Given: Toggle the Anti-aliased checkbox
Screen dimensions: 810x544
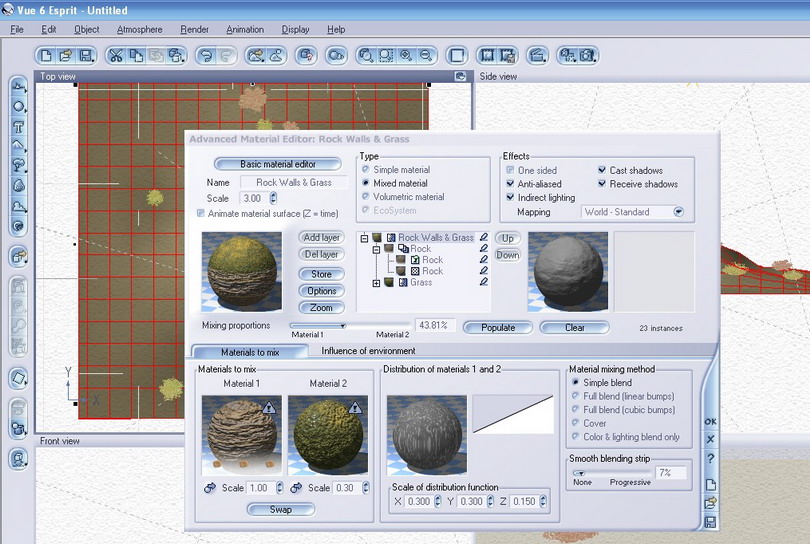Looking at the screenshot, I should pyautogui.click(x=510, y=183).
